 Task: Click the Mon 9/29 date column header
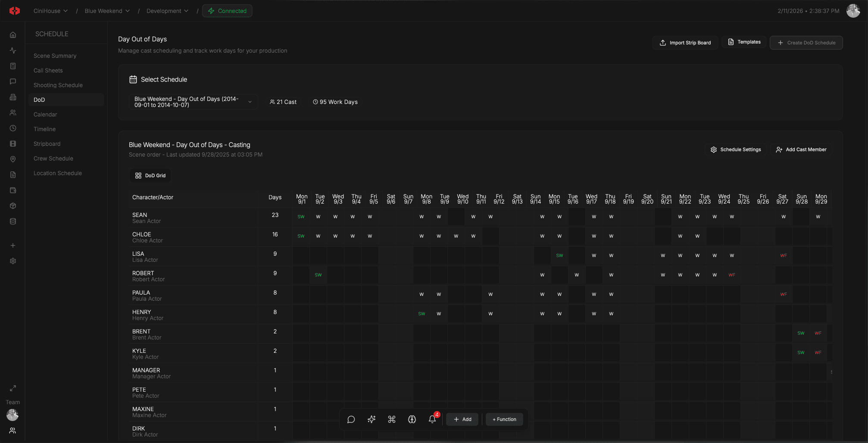click(x=821, y=199)
